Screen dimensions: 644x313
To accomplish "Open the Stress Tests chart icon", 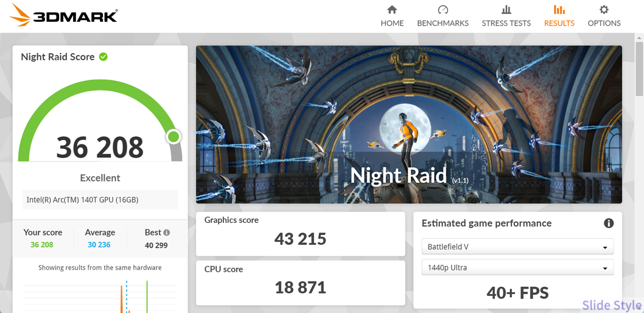I will 506,10.
